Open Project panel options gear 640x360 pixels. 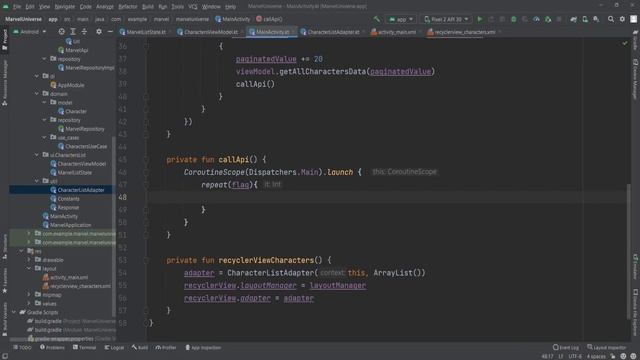coord(99,31)
